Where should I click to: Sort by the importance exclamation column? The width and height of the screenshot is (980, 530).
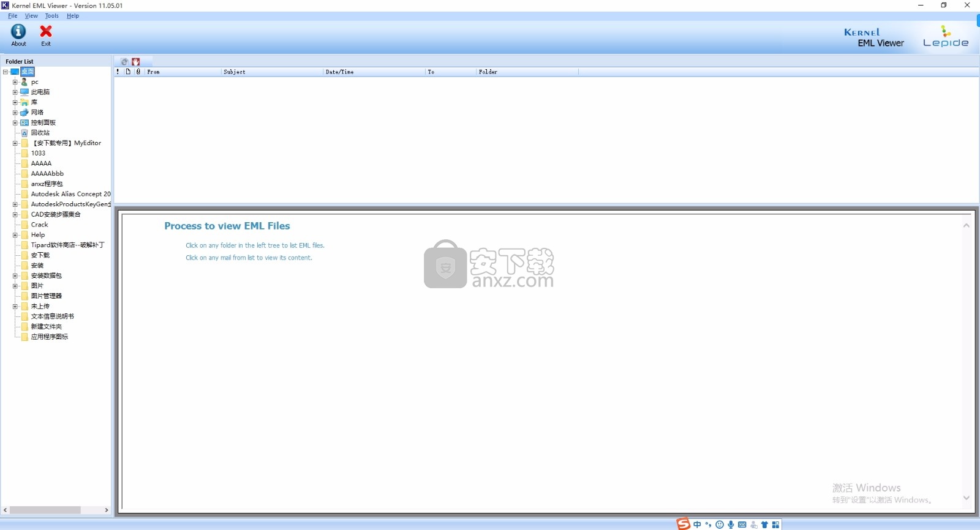tap(118, 72)
